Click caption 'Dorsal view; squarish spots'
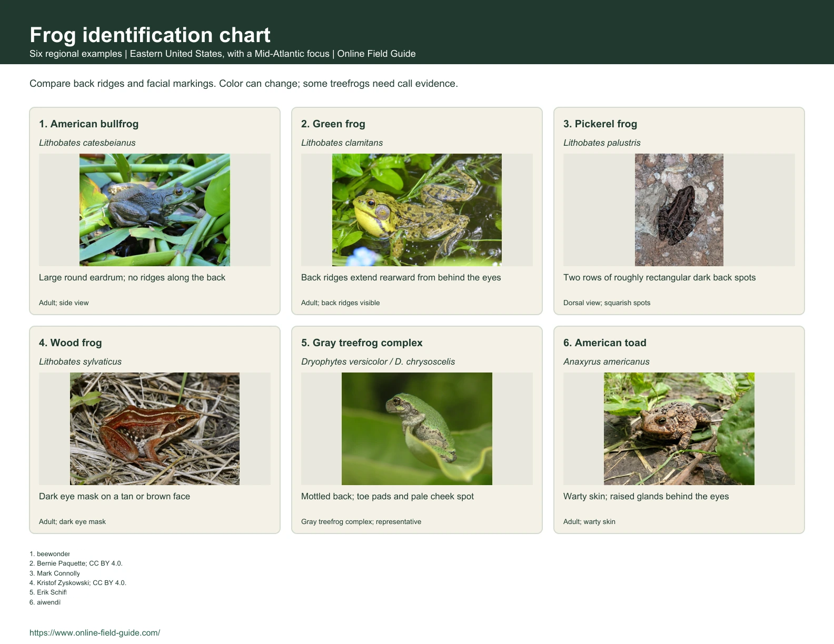Viewport: 834px width, 644px height. (x=607, y=303)
